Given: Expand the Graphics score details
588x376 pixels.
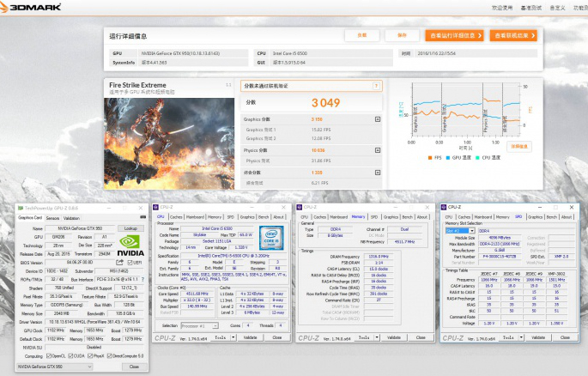Looking at the screenshot, I should click(378, 119).
